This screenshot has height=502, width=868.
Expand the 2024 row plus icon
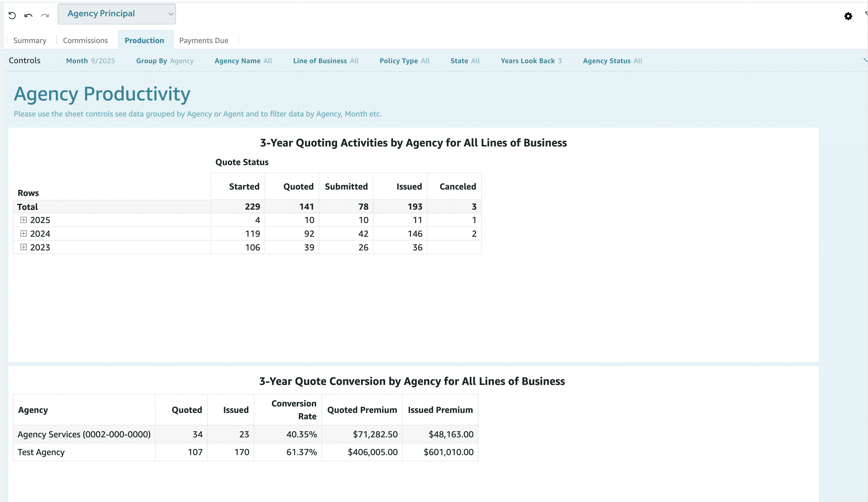coord(24,234)
